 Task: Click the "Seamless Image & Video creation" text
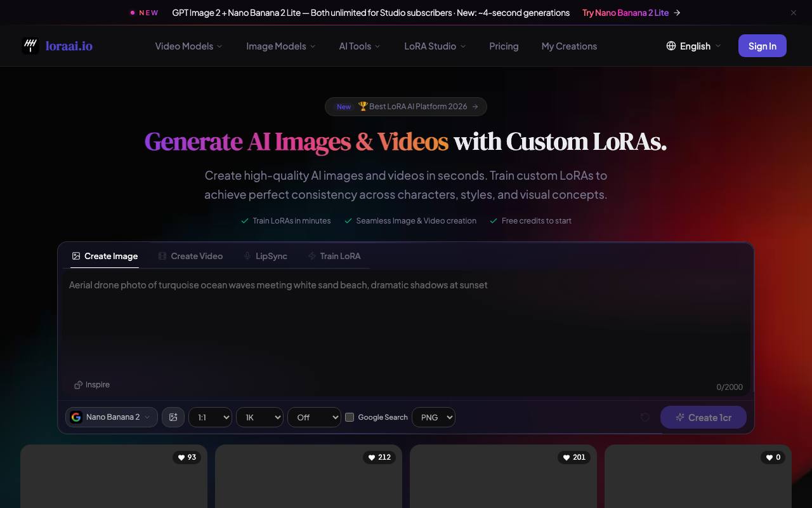(416, 221)
